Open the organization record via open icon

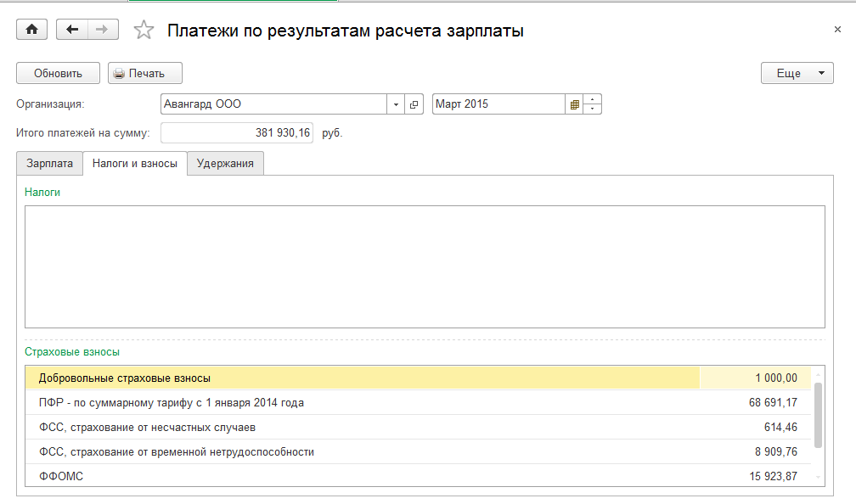click(x=414, y=104)
